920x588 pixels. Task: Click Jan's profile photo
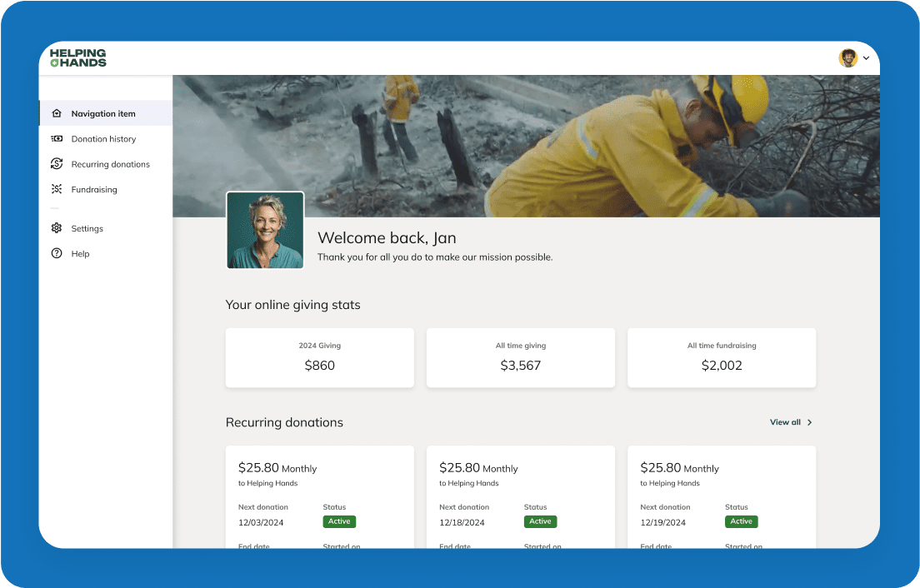(x=265, y=231)
